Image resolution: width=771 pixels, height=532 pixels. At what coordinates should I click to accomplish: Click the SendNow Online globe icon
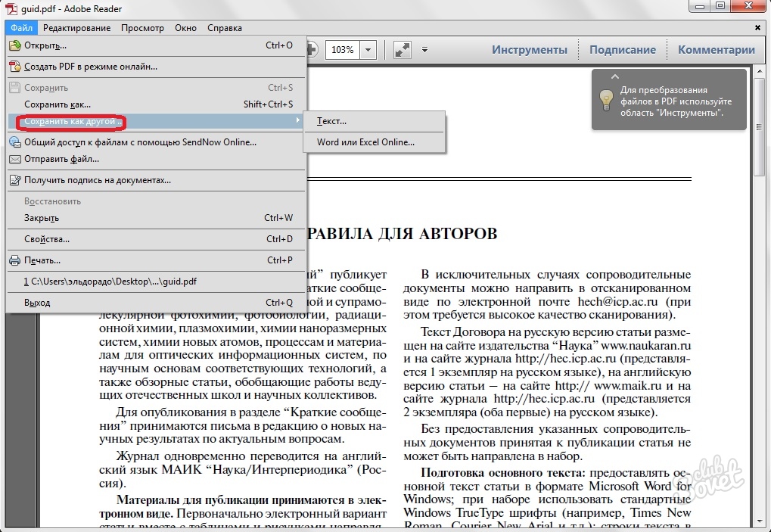(14, 142)
